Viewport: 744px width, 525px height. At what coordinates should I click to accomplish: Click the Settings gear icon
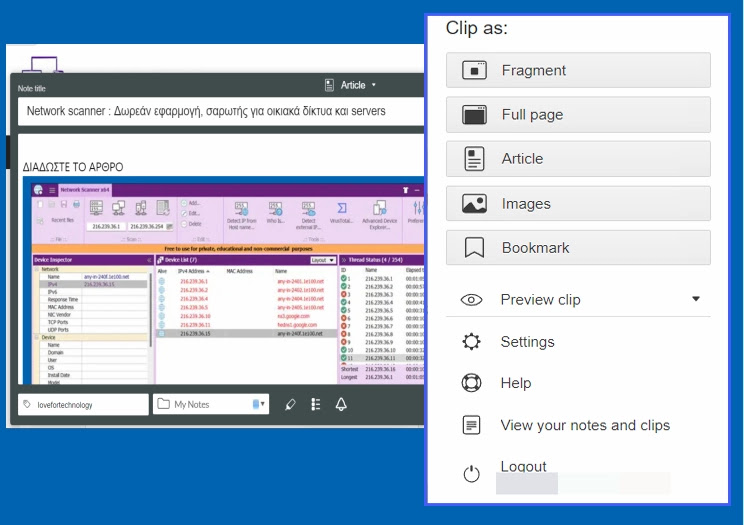pos(471,342)
